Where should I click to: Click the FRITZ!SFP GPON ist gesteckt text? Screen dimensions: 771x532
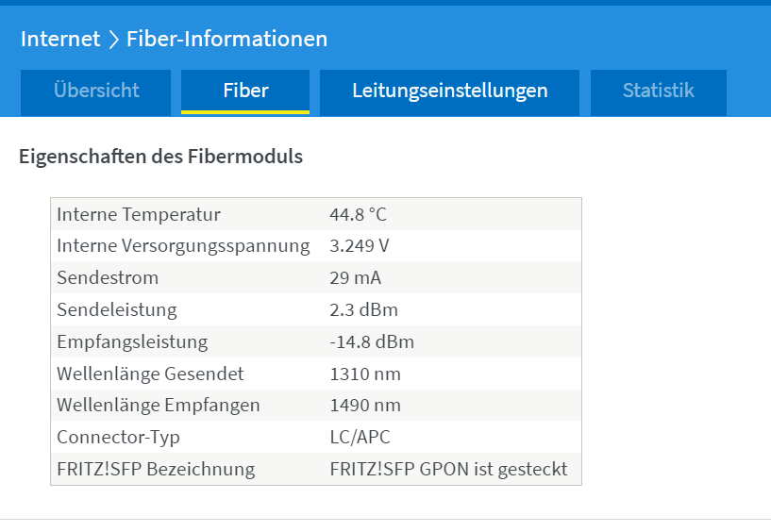click(448, 470)
